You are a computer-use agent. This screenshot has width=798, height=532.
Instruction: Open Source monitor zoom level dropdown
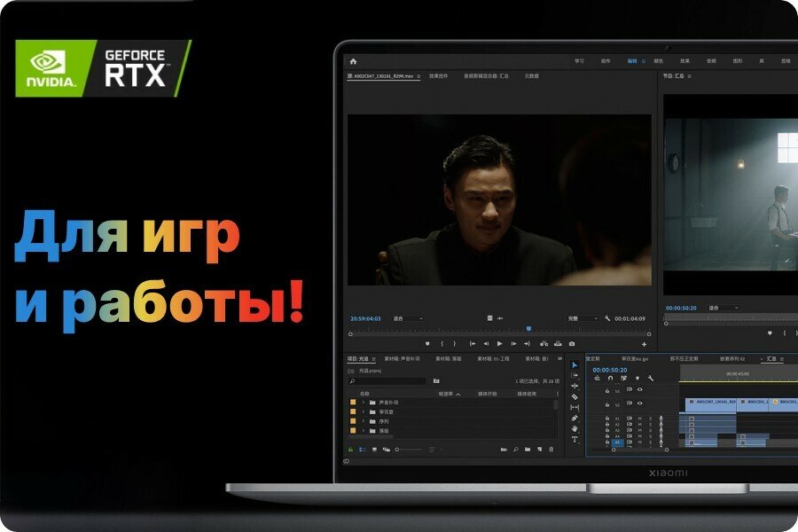click(x=408, y=318)
